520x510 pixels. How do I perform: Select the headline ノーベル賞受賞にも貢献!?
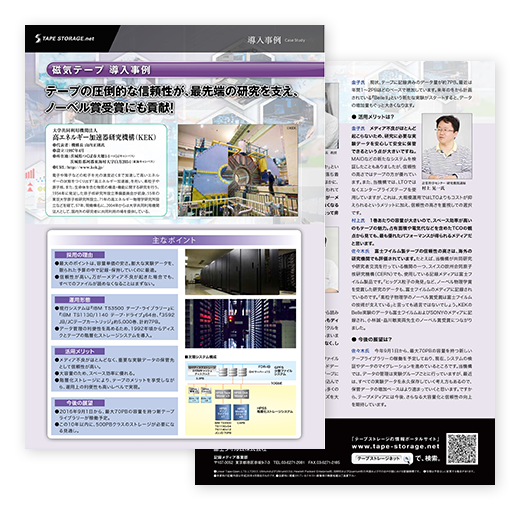tap(109, 107)
